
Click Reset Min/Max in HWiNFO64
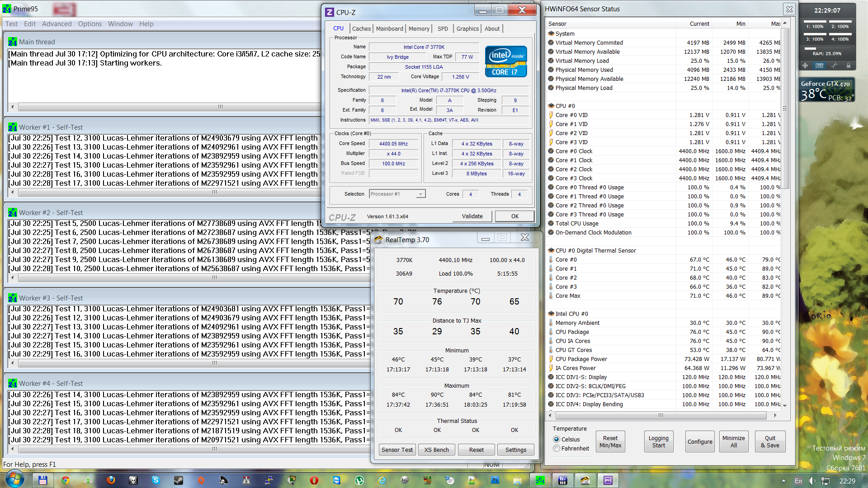tap(610, 441)
